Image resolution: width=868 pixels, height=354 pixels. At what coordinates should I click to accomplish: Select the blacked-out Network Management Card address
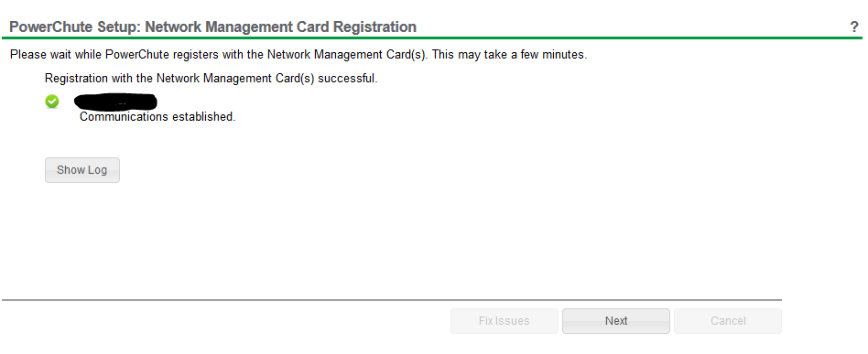115,102
